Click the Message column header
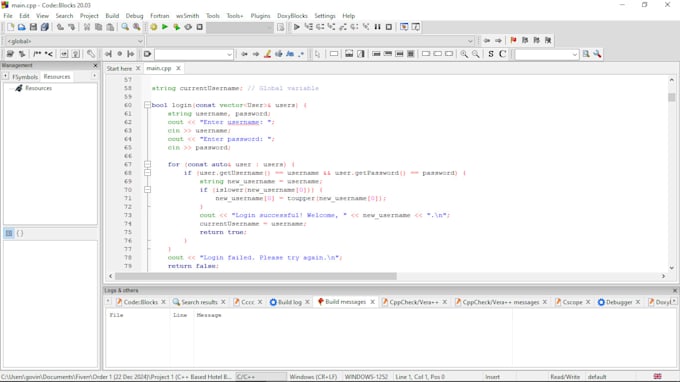The width and height of the screenshot is (680, 382). 209,315
